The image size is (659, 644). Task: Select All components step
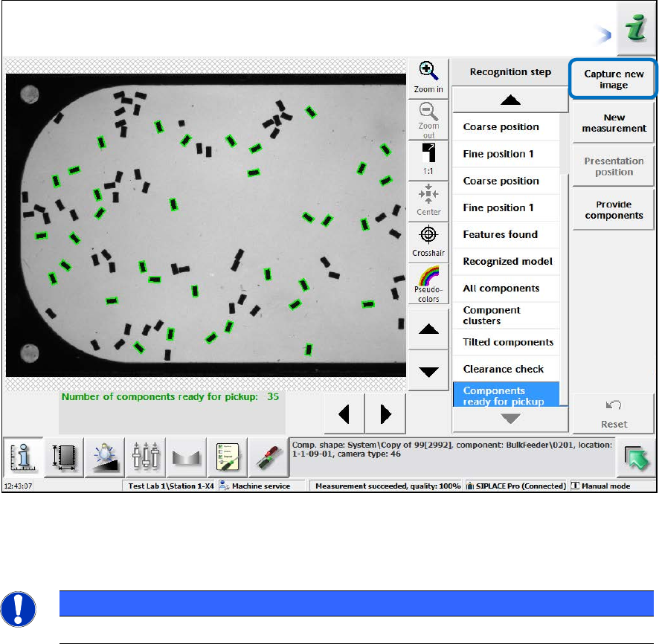pos(506,289)
